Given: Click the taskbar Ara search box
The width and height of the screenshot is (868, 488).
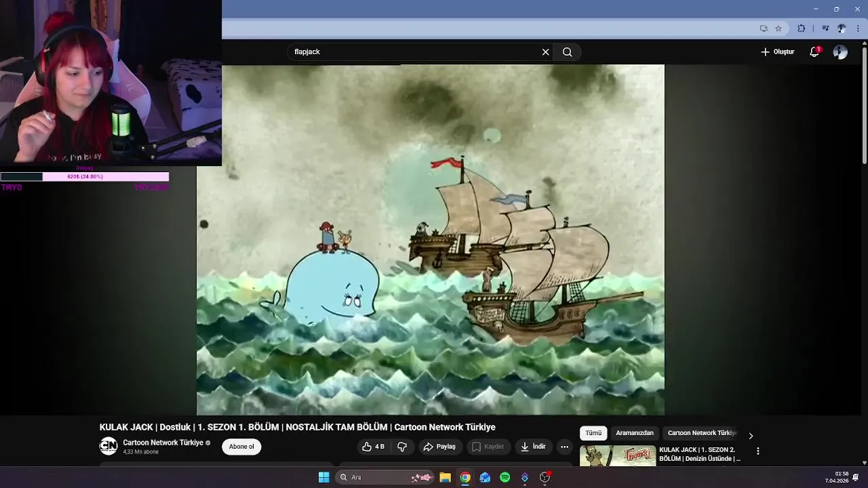Looking at the screenshot, I should [385, 478].
